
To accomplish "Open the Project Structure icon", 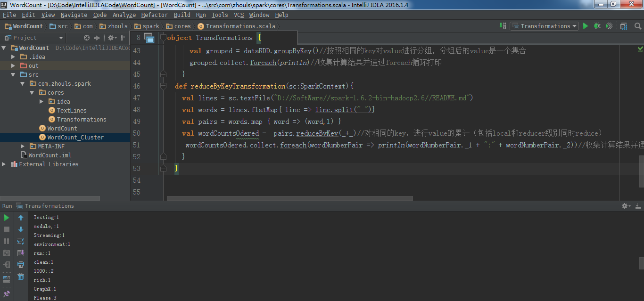I will click(x=624, y=26).
